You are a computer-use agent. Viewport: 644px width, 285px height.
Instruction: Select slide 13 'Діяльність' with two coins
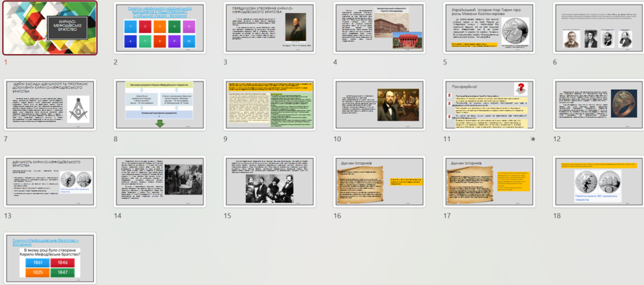[x=50, y=182]
